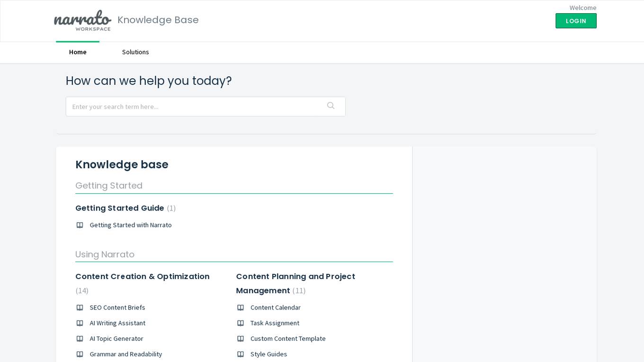Open Content Planning and Project Management category
Viewport: 644px width, 362px height.
coord(295,283)
